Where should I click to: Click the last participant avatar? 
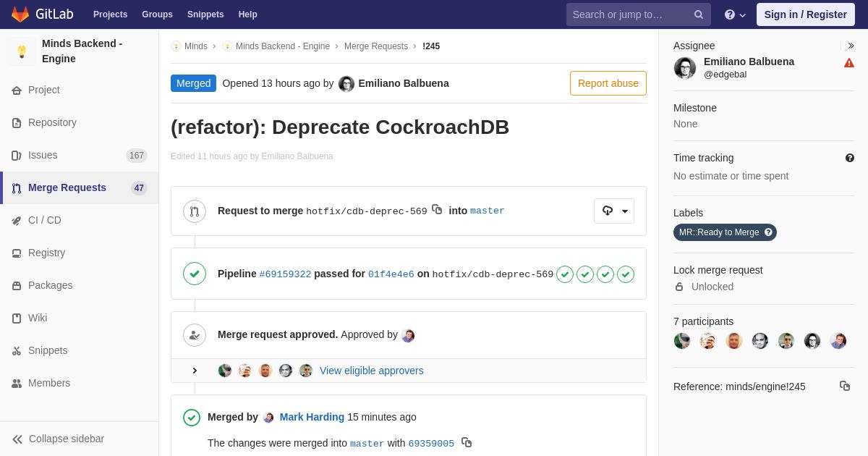838,341
